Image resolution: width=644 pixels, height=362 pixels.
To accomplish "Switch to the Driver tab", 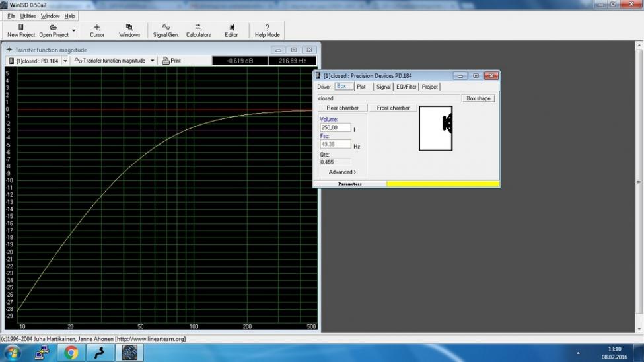I will pos(324,87).
